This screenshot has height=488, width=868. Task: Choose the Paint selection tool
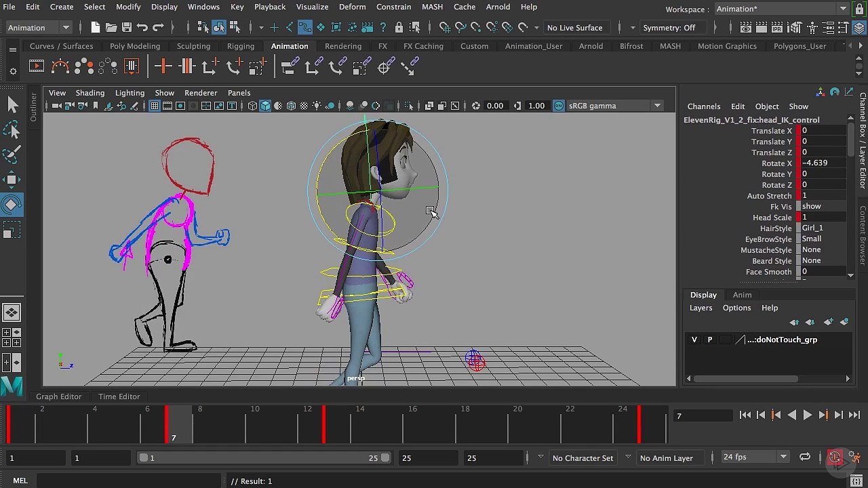tap(12, 155)
